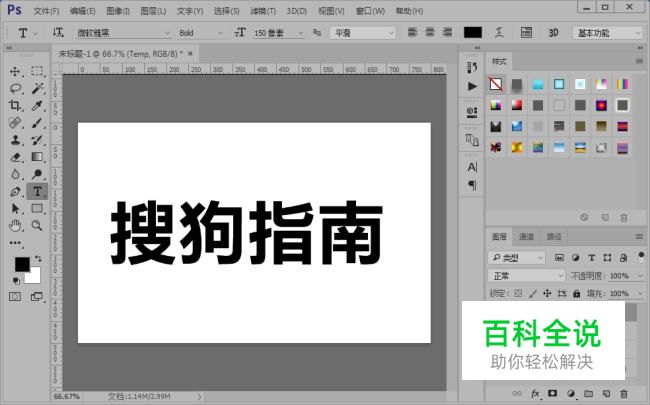Select the Blur tool
650x405 pixels.
click(15, 174)
